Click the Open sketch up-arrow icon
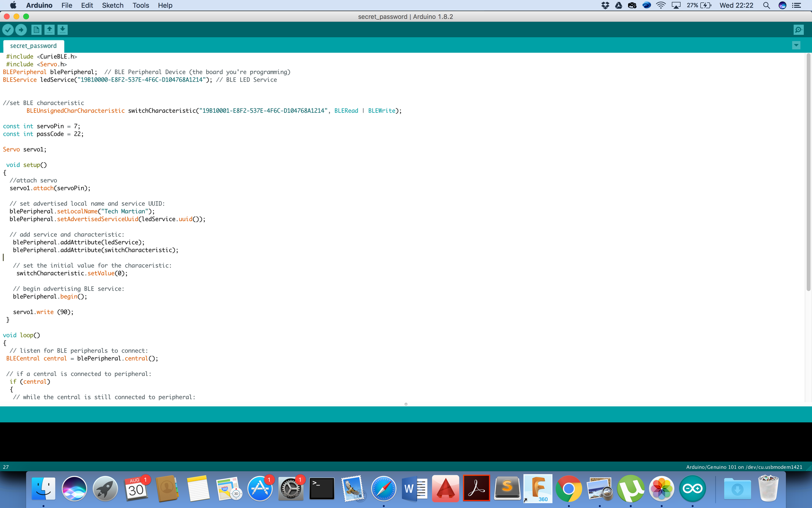The image size is (812, 508). 49,30
